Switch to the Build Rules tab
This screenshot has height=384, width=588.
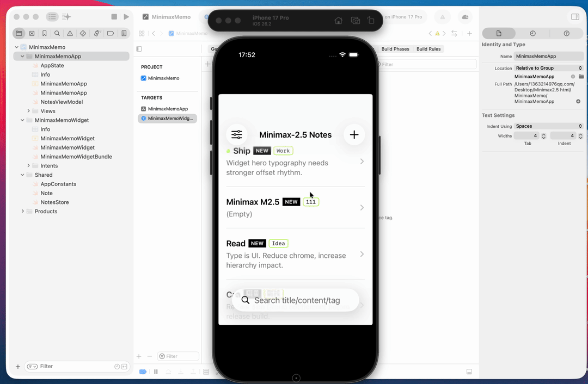[428, 49]
